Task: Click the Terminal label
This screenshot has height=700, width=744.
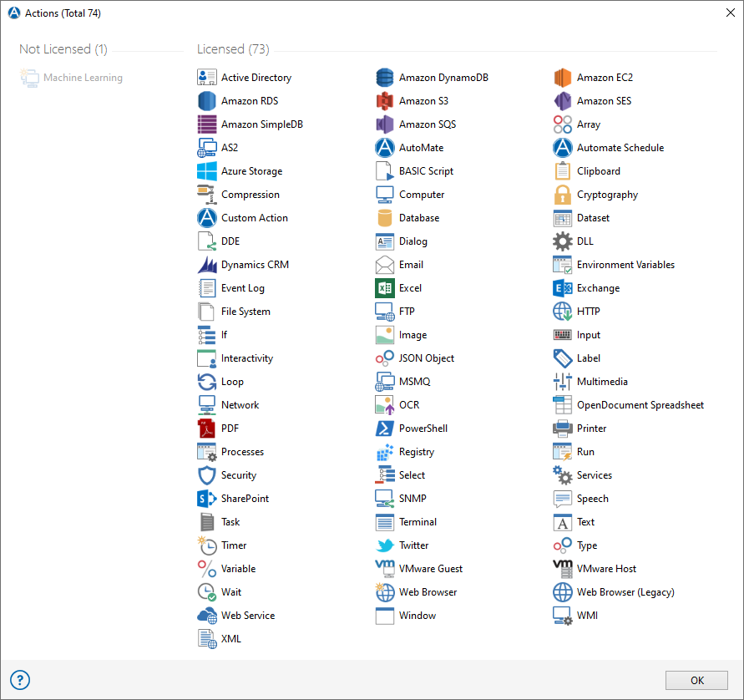Action: click(418, 521)
